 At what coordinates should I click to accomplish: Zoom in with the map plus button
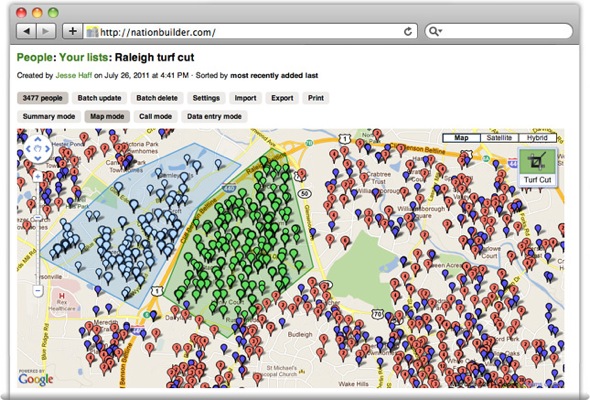coord(38,176)
